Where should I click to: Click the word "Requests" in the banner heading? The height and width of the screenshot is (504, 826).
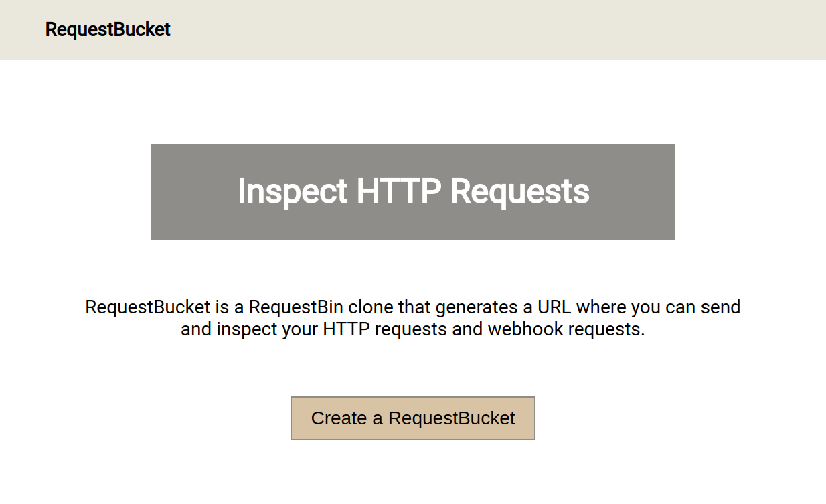519,191
